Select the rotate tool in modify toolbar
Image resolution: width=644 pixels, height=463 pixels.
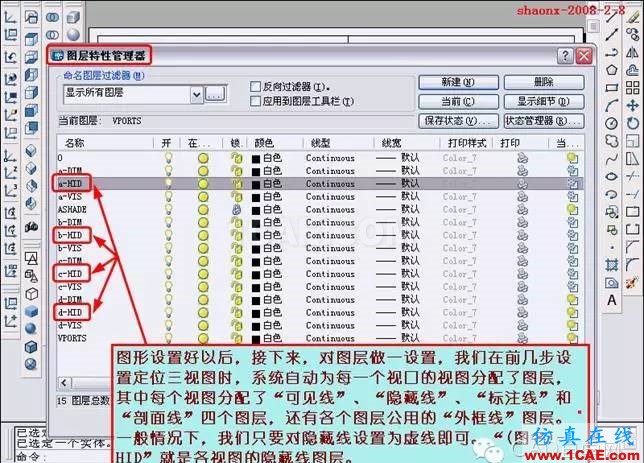(633, 123)
